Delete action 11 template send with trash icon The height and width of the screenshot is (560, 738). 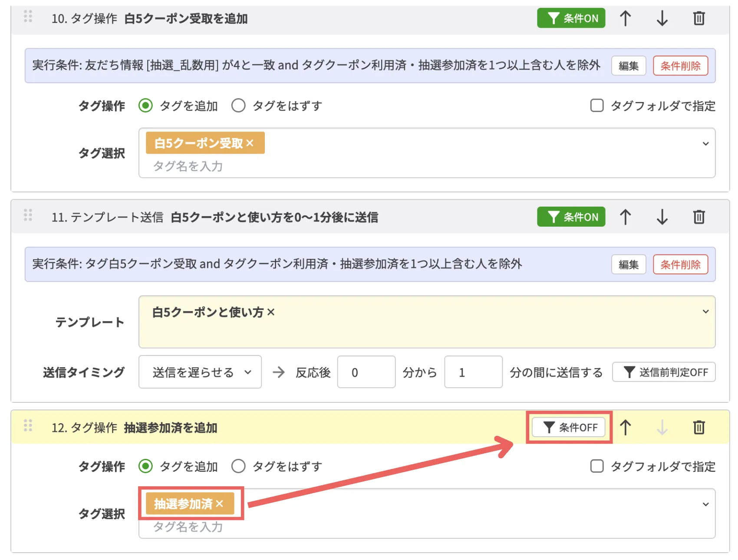pos(699,217)
